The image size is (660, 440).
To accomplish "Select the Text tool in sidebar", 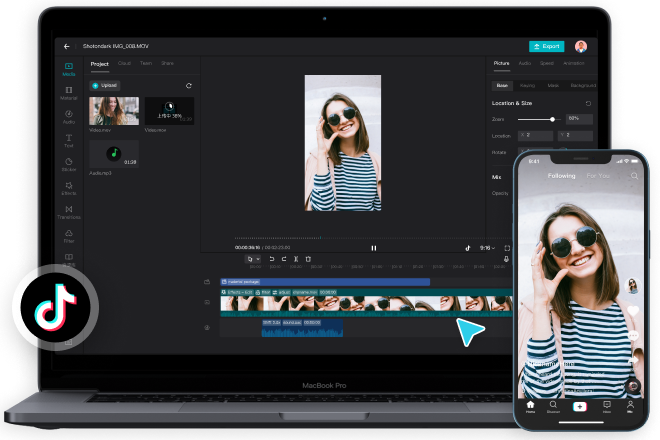I will [69, 141].
